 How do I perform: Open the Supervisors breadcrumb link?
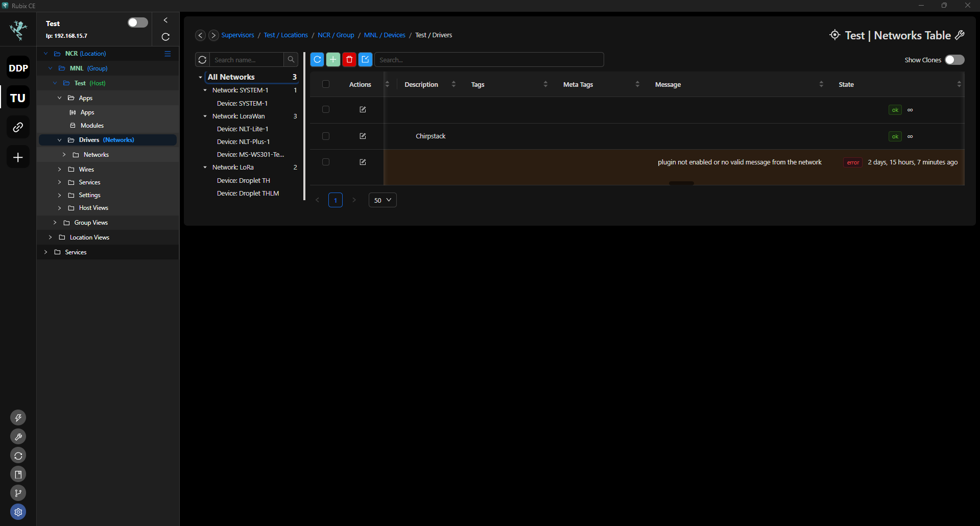[x=237, y=35]
